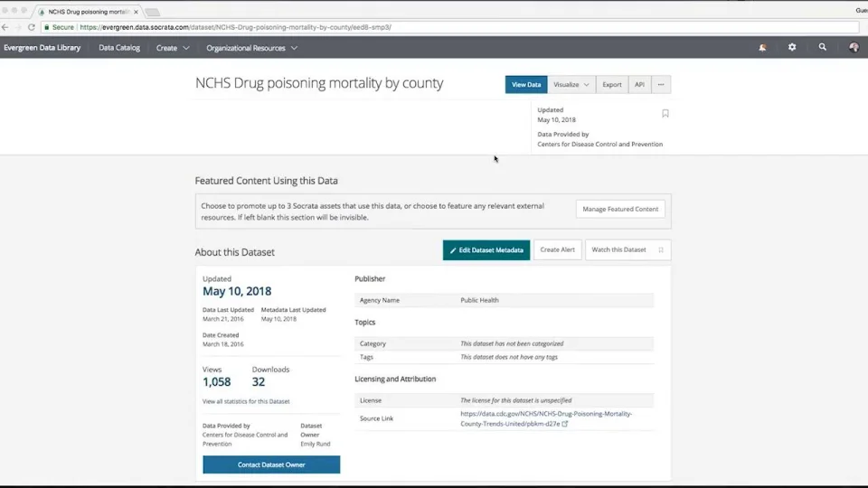Viewport: 868px width, 488px height.
Task: Expand the Create menu
Action: coord(173,48)
